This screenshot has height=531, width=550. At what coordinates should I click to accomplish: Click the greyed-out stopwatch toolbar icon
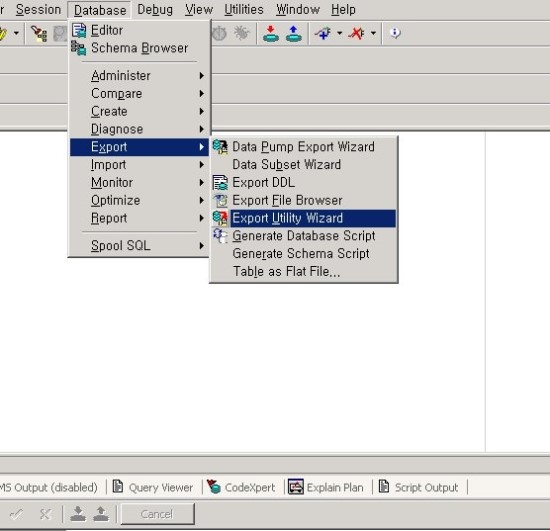point(219,33)
